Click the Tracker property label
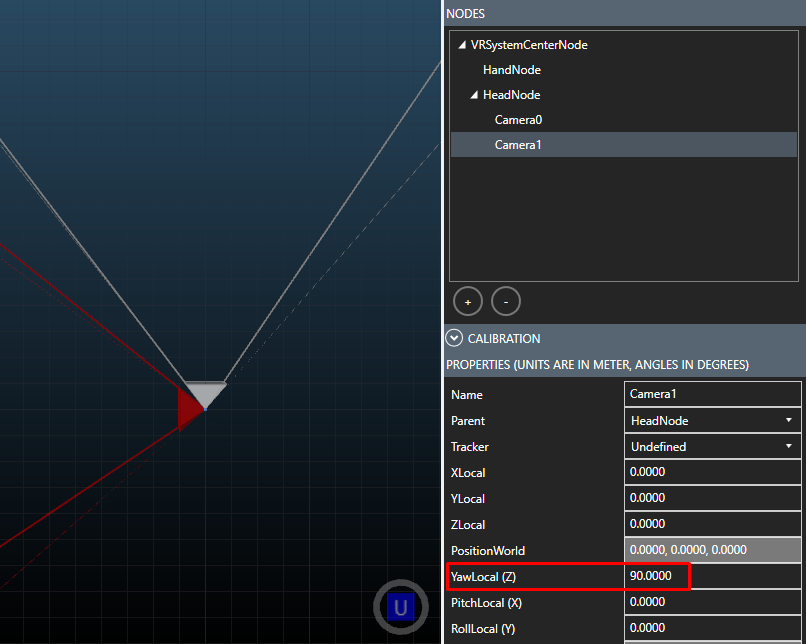 point(469,447)
